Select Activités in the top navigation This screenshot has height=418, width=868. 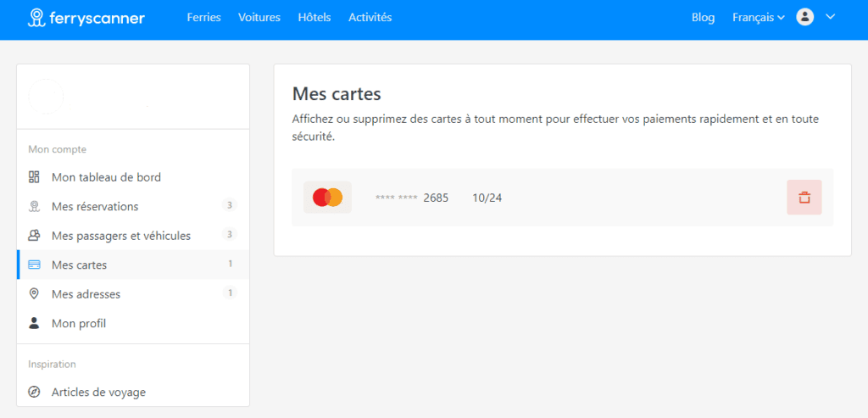pyautogui.click(x=370, y=18)
